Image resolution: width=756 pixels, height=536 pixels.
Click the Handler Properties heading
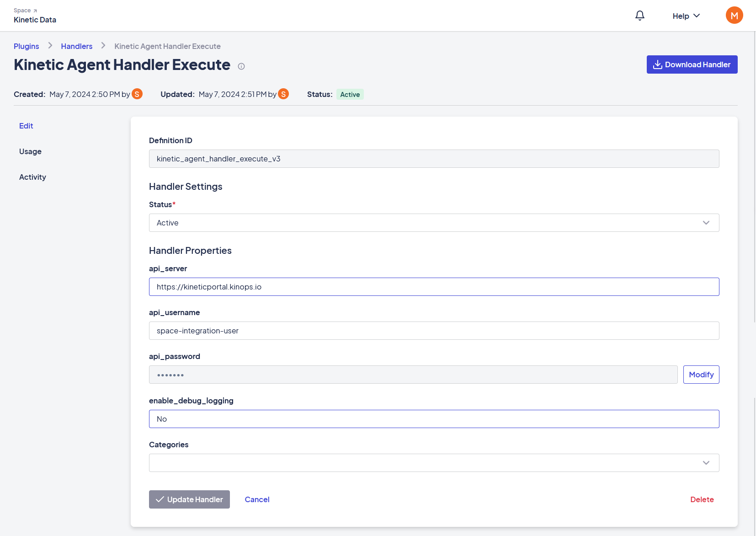190,251
